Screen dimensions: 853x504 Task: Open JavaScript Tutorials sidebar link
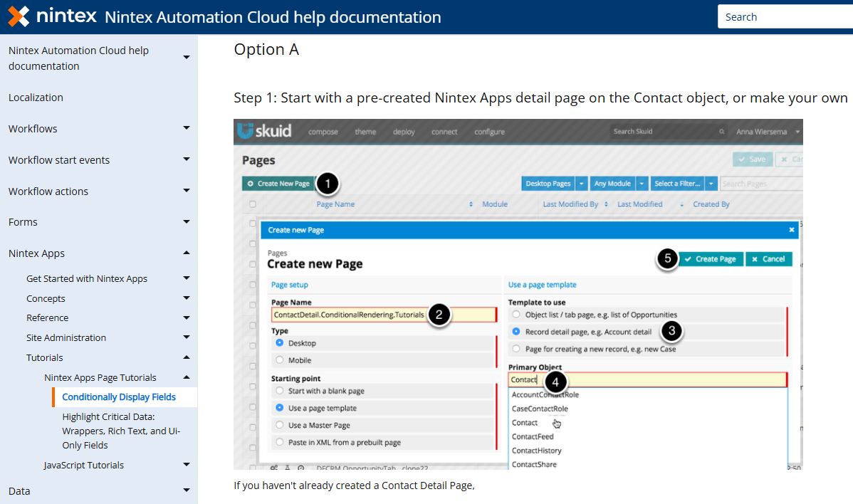(x=84, y=465)
